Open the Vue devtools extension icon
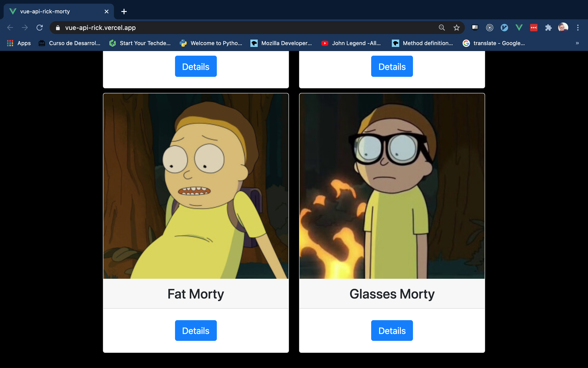 point(519,28)
